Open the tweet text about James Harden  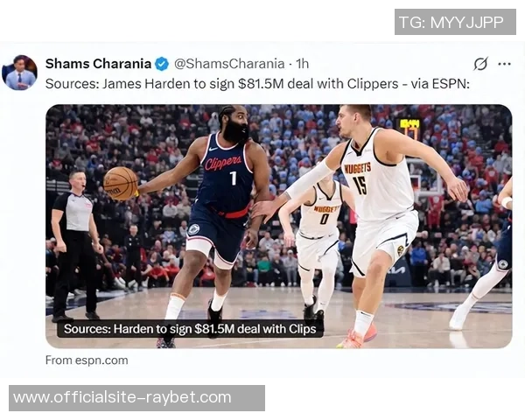click(x=257, y=84)
